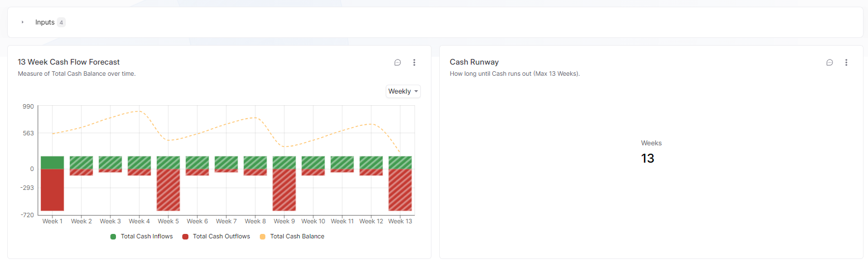Click the Week 2 axis label
This screenshot has width=868, height=264.
pos(81,221)
